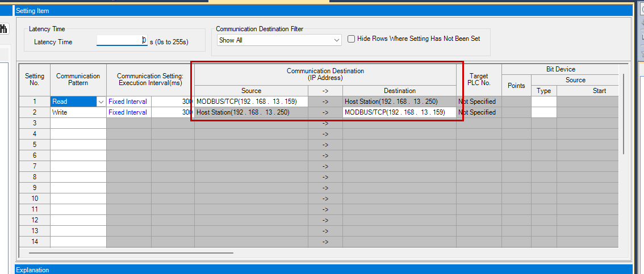This screenshot has height=274, width=644.
Task: Select Communication Pattern cell in row 3
Action: coord(78,123)
